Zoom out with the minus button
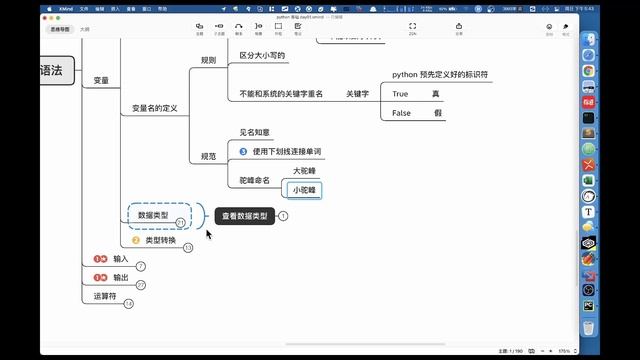Viewport: 640px width, 360px height. (542, 351)
